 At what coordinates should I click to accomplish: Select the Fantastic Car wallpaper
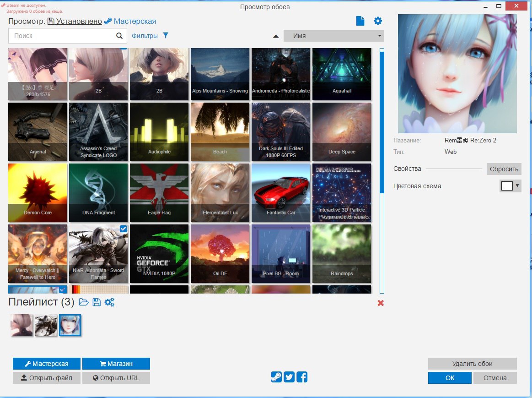click(281, 193)
